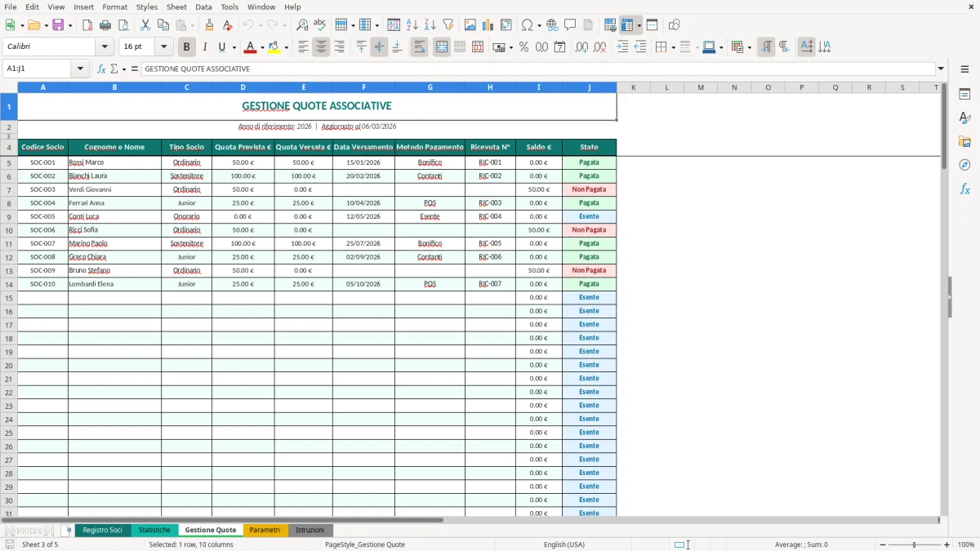Insert special character Omega icon
The image size is (980, 551).
527,25
